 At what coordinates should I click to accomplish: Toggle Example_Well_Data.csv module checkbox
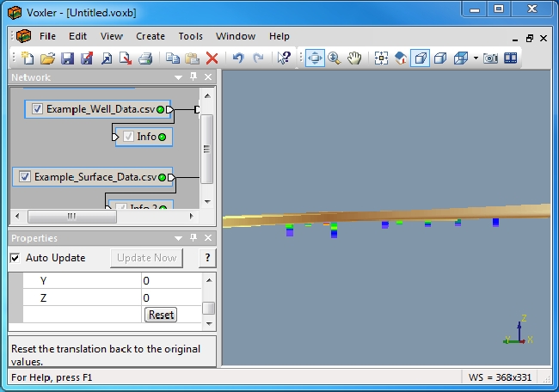37,109
